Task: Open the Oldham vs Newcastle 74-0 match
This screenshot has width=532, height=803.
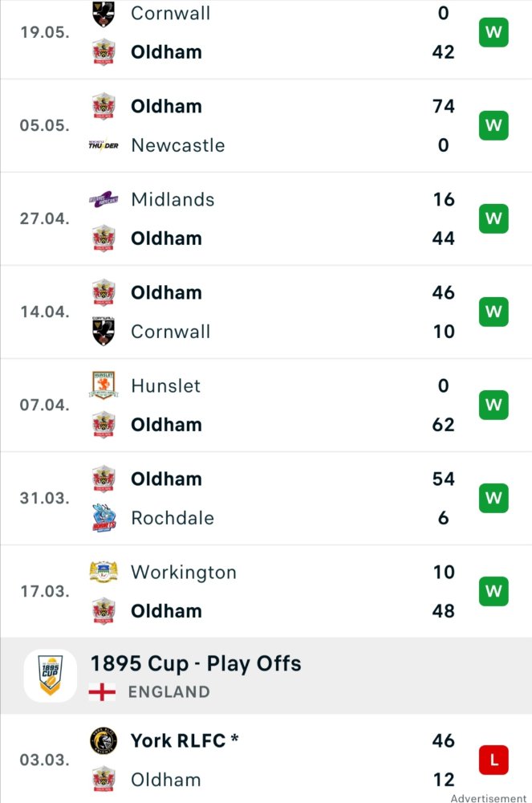Action: [x=266, y=126]
